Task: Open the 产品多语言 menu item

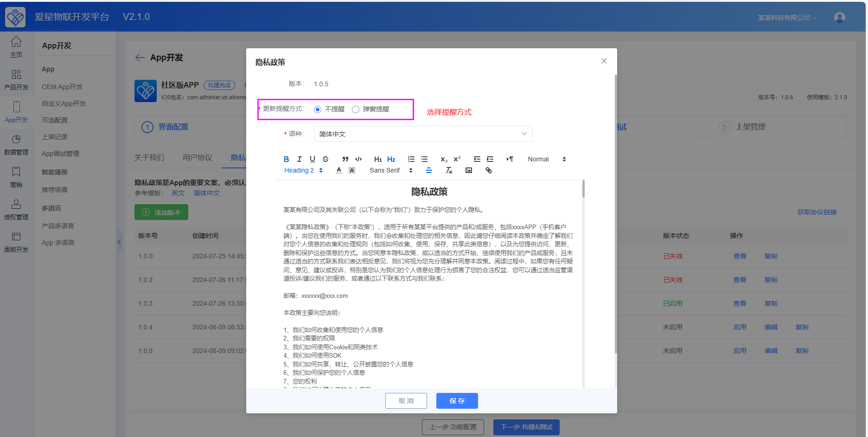Action: coord(58,226)
